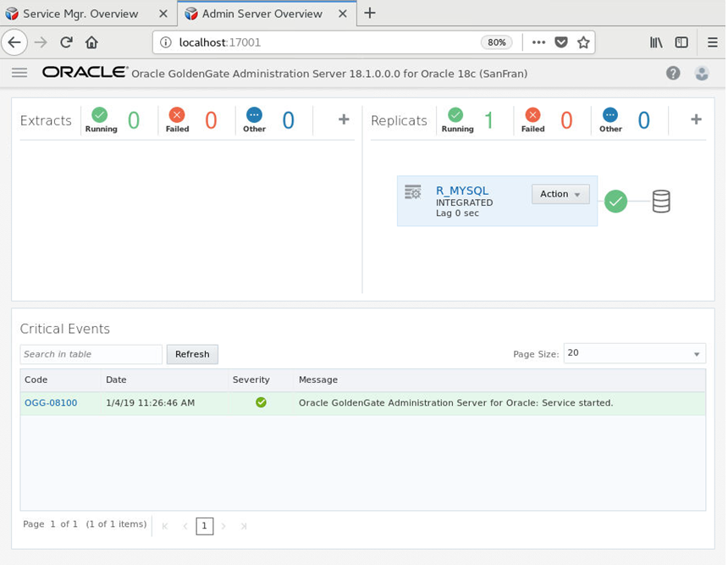Filter Extracts by Failed status

point(177,120)
